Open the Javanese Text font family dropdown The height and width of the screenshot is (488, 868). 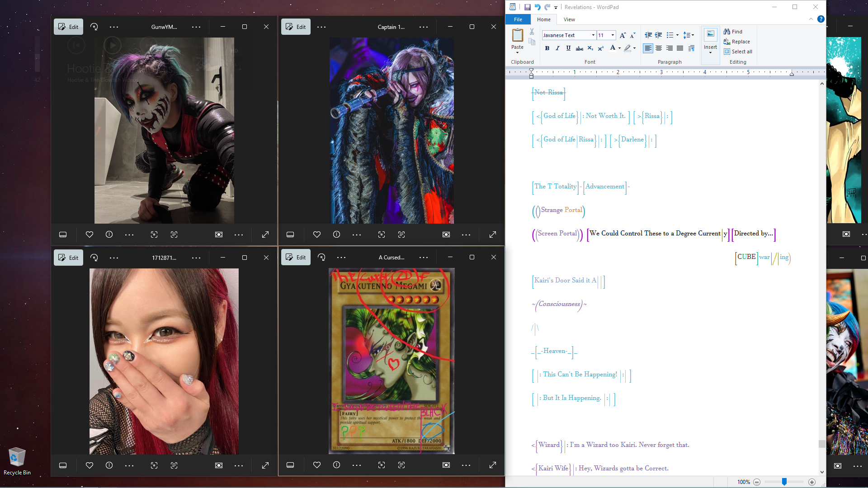tap(593, 35)
